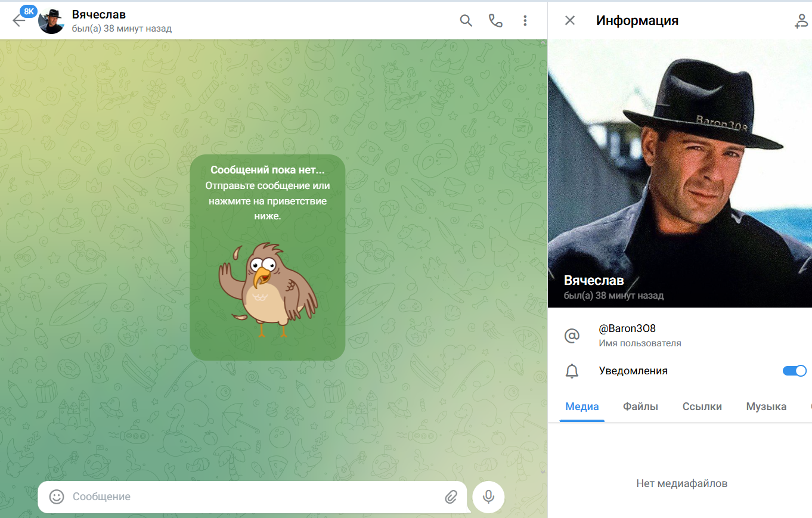Send the waving bird greeting sticker

coord(267,289)
